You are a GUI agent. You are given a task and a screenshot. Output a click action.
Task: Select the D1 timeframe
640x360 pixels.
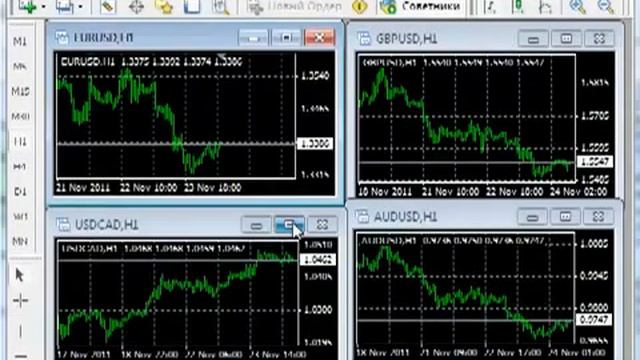click(x=20, y=191)
